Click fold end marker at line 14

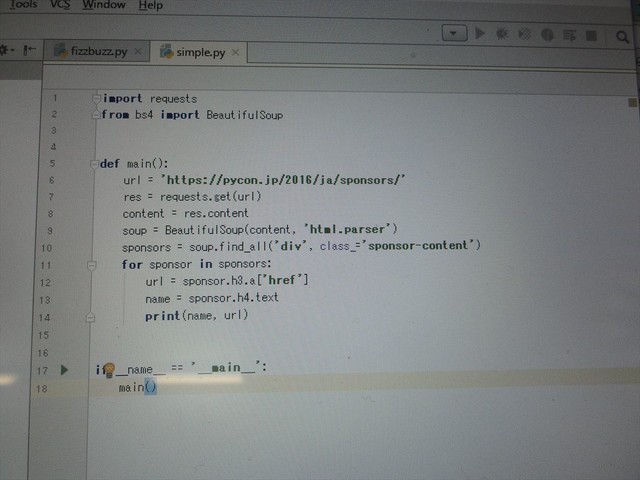pos(91,318)
